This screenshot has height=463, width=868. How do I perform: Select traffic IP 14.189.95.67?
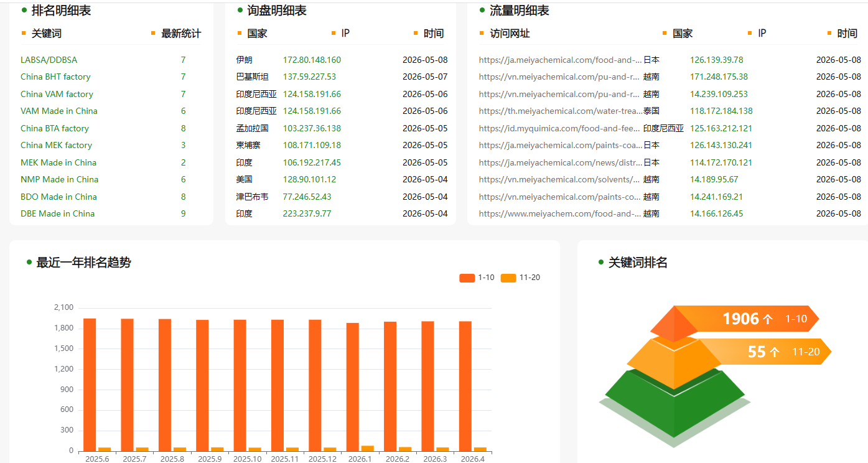click(x=714, y=179)
